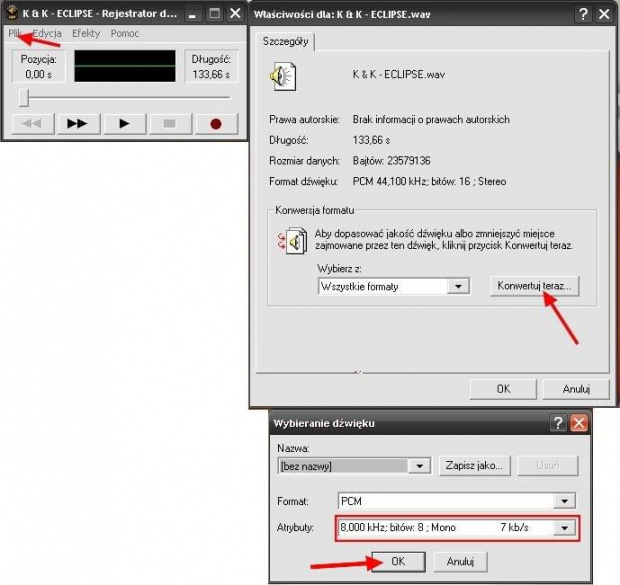Image resolution: width=620 pixels, height=585 pixels.
Task: Click PCM 44,100 kHz format text
Action: (429, 182)
